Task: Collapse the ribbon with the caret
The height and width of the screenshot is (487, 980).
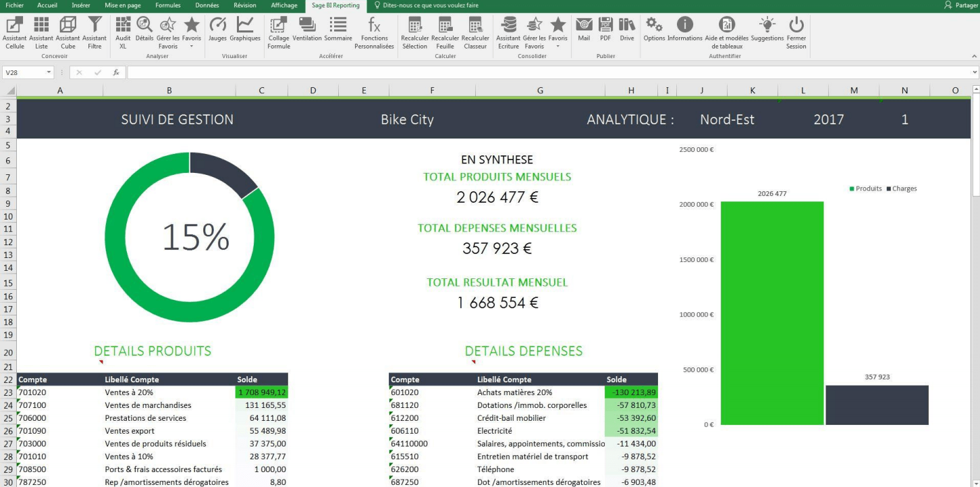Action: (x=973, y=56)
